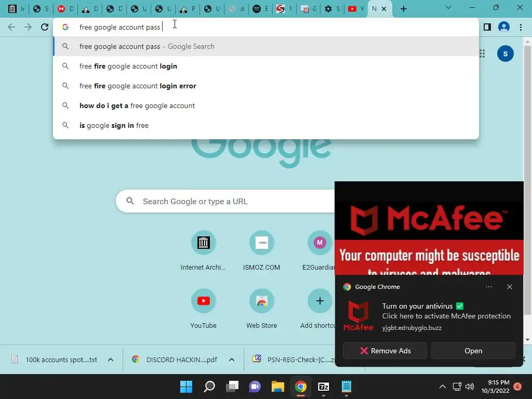Choose 'free fire google account login error' suggestion
Image resolution: width=532 pixels, height=399 pixels.
[x=266, y=86]
